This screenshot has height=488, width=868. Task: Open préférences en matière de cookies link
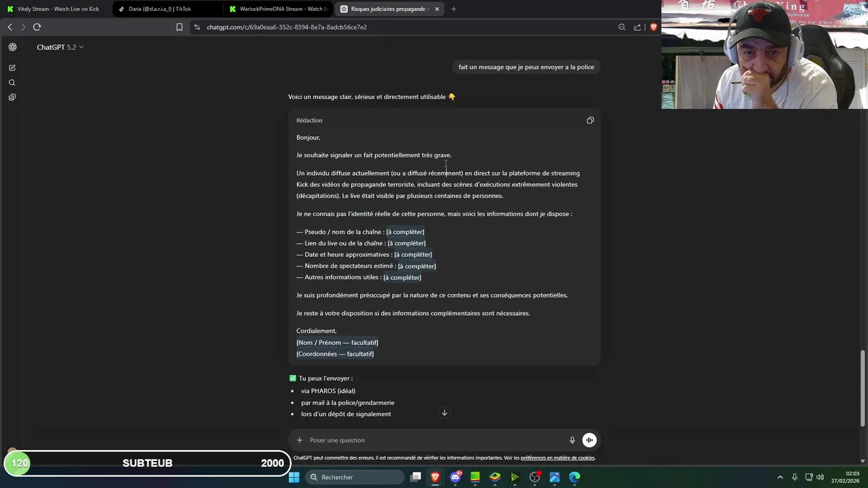[557, 458]
